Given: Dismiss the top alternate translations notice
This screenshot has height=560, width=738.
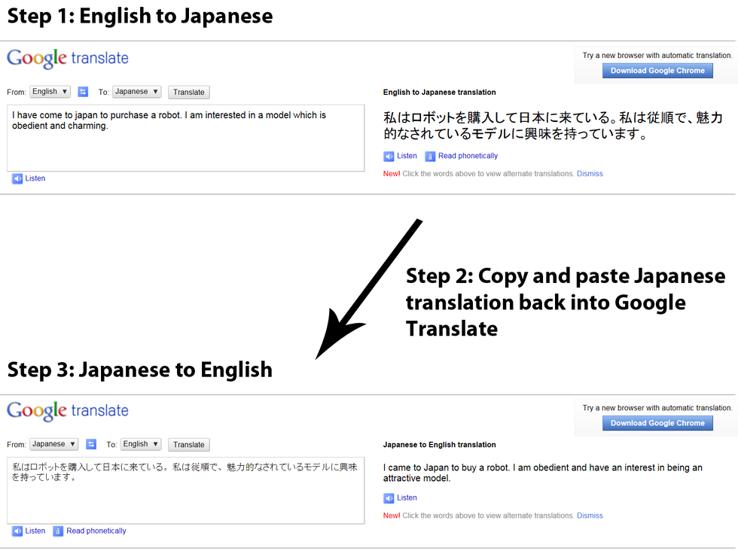Looking at the screenshot, I should click(590, 174).
